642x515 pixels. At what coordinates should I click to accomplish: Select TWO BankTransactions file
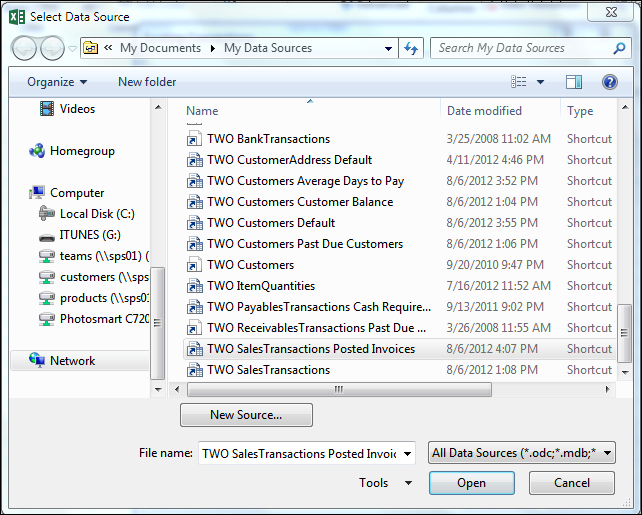(x=268, y=139)
